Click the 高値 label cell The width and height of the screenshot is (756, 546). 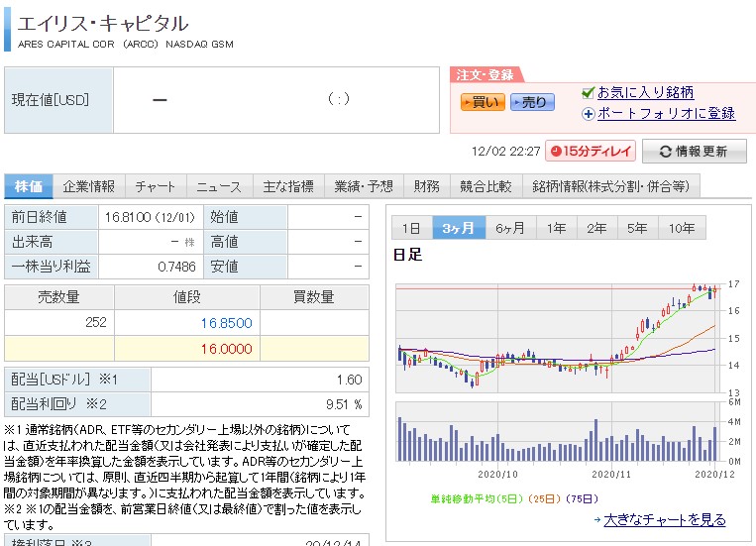click(246, 242)
